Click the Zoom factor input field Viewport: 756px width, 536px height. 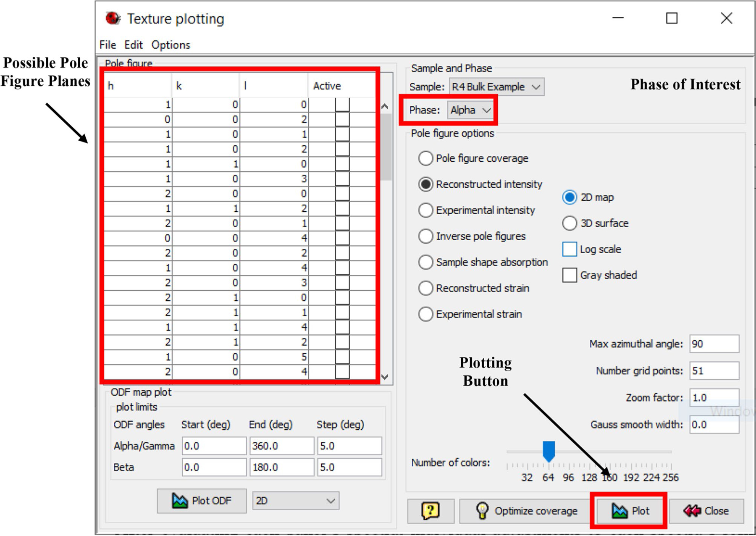(714, 398)
